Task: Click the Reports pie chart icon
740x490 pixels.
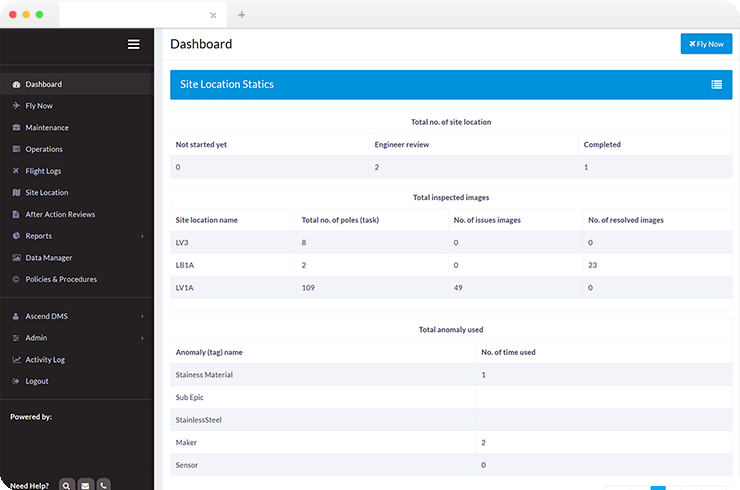Action: [17, 236]
